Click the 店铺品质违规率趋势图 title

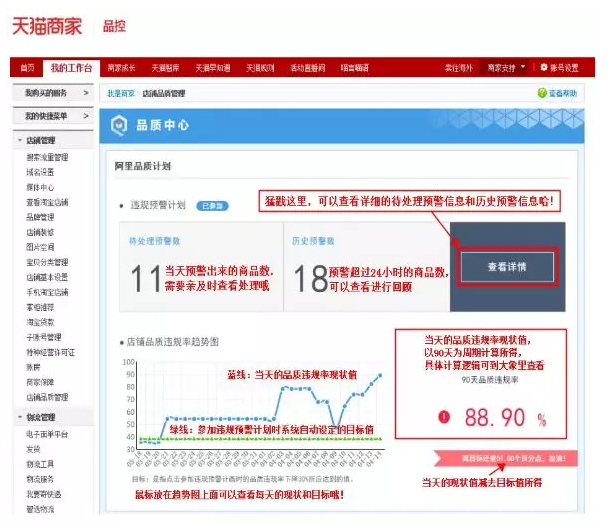(173, 342)
